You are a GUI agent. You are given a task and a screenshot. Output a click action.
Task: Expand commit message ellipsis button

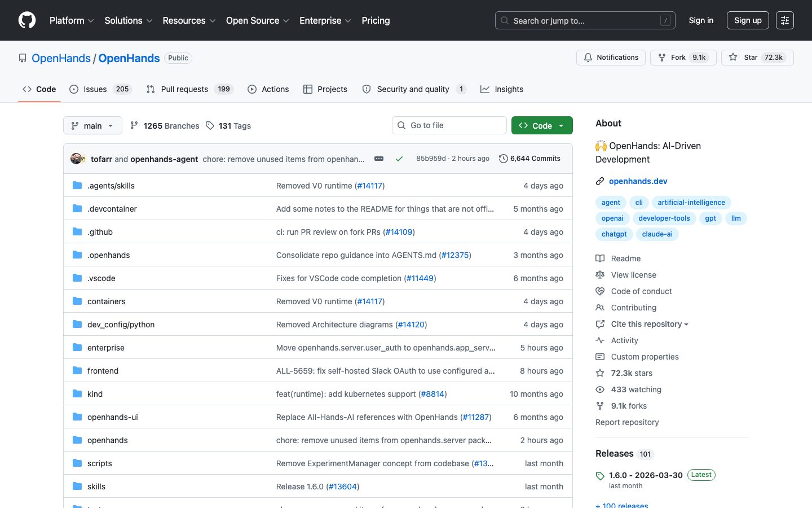tap(379, 159)
